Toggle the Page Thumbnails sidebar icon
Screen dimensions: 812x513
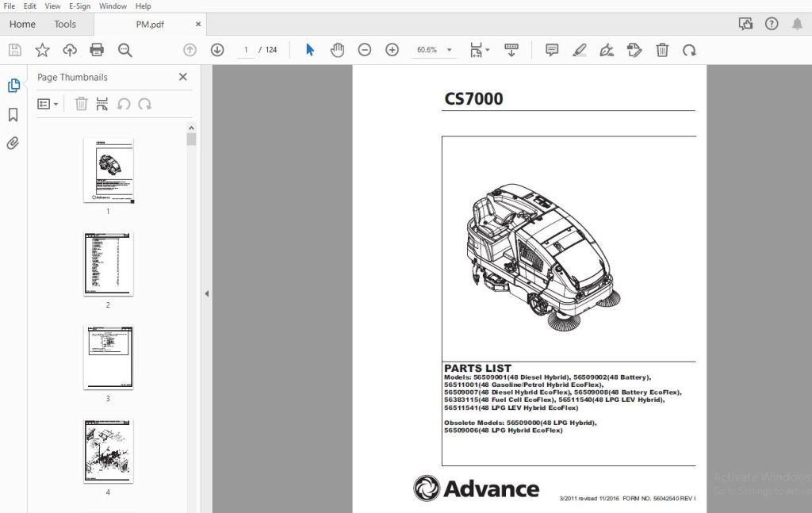pos(14,86)
